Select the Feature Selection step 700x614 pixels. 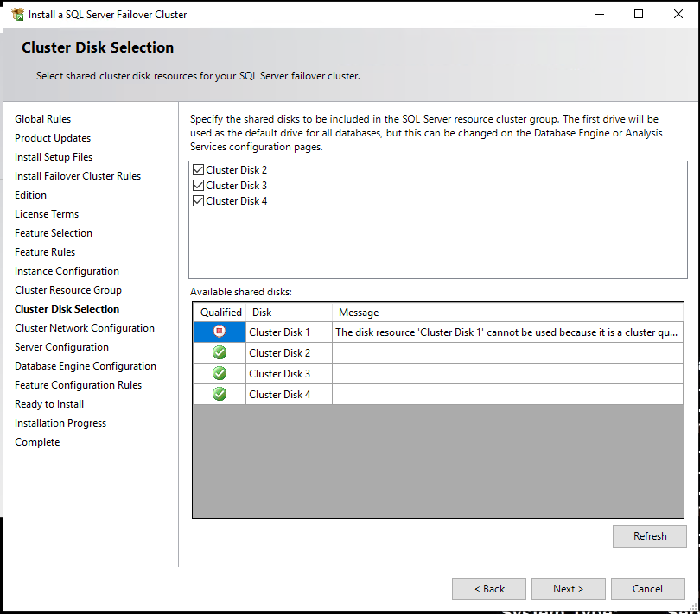[x=54, y=233]
